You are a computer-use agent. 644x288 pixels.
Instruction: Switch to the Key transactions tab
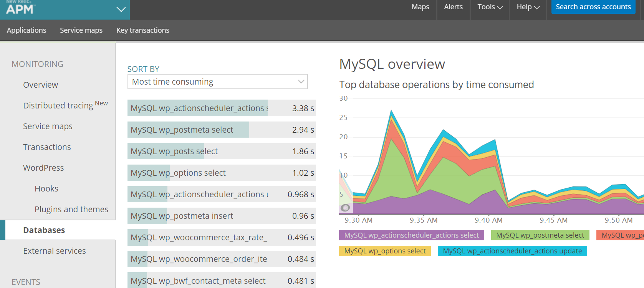143,30
